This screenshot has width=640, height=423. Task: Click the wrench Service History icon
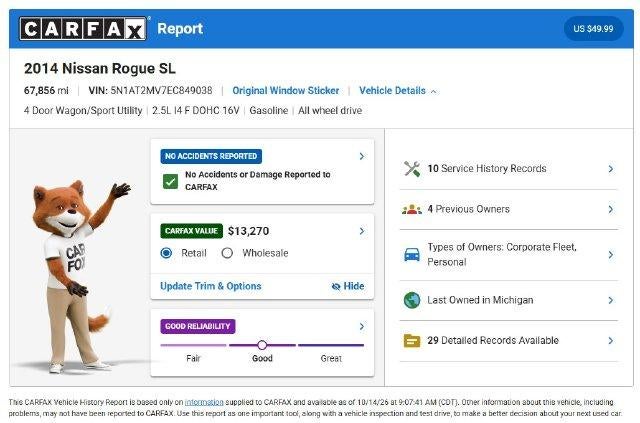(412, 169)
